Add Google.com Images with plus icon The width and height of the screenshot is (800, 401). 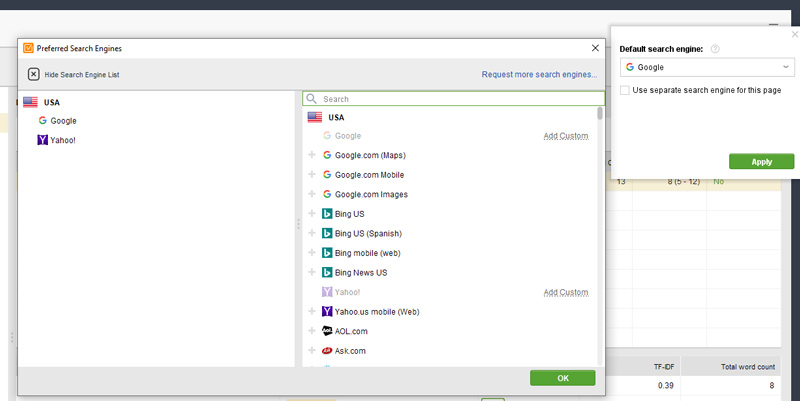point(312,194)
